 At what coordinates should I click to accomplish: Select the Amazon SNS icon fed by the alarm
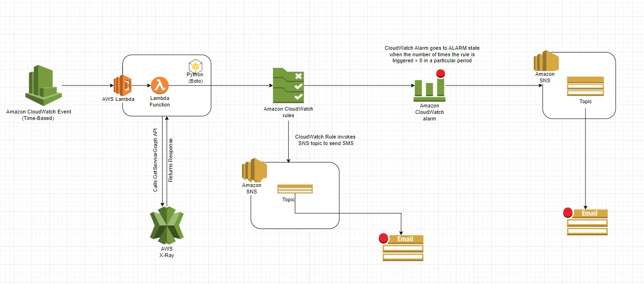[546, 60]
